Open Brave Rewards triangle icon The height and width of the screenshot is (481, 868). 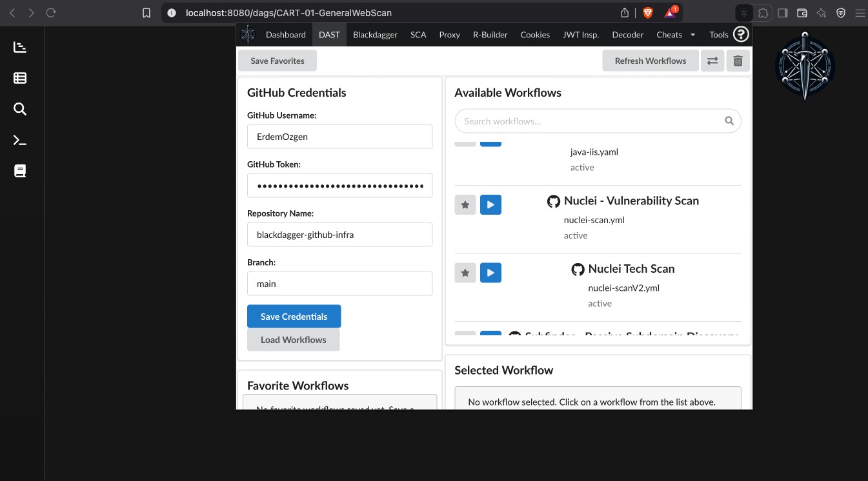point(671,13)
